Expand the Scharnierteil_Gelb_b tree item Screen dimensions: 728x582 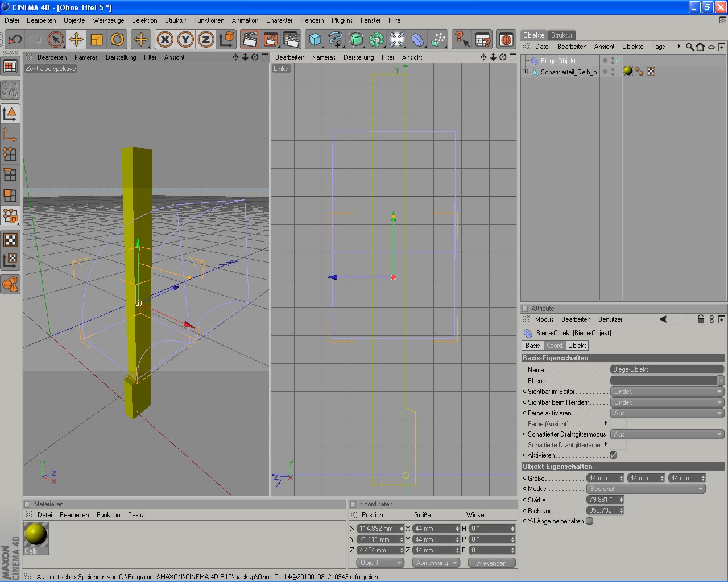[526, 72]
